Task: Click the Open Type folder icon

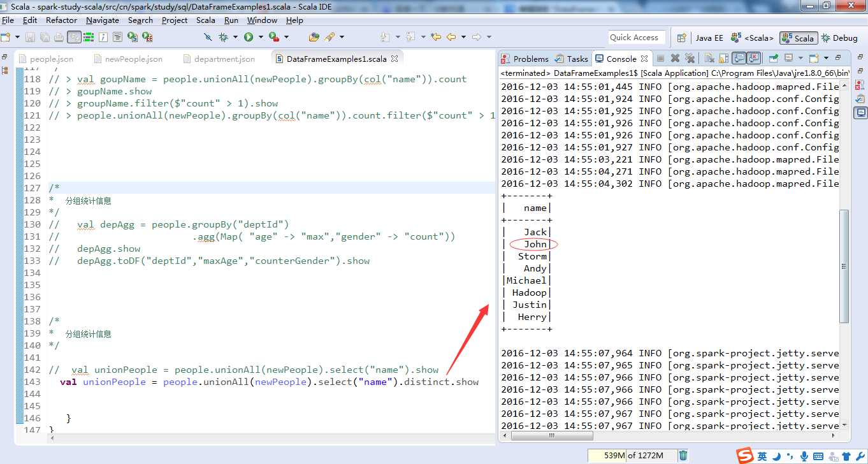Action: (x=314, y=37)
